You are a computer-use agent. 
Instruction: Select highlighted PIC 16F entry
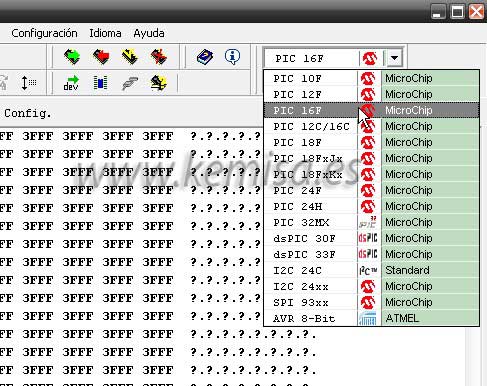tap(371, 110)
